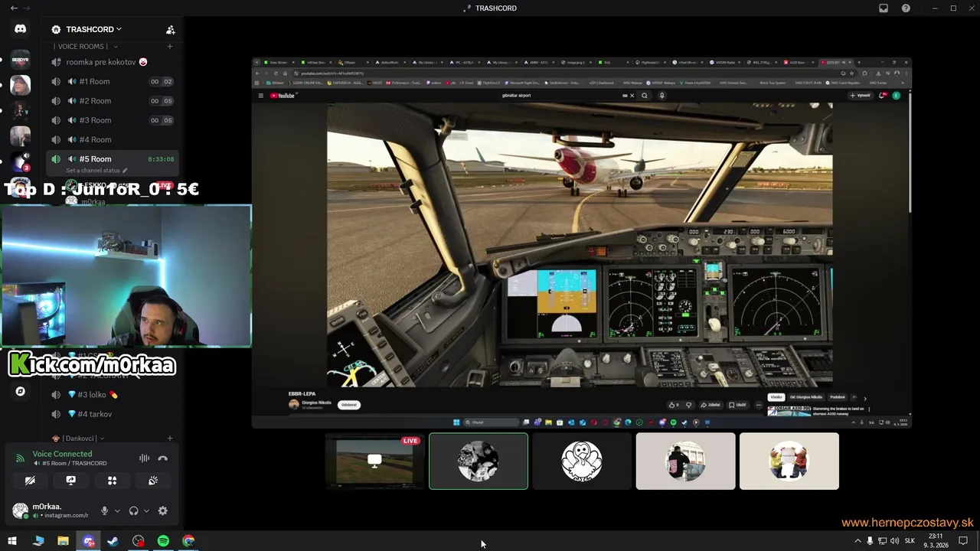Image resolution: width=980 pixels, height=551 pixels.
Task: Open the Discover compass icon in server rail
Action: click(x=20, y=391)
